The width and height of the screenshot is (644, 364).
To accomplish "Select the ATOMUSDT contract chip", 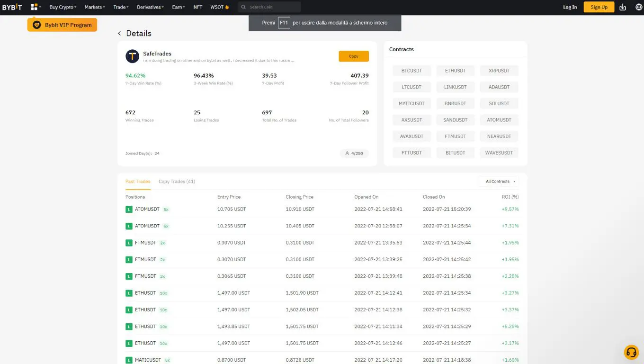I will pyautogui.click(x=499, y=120).
